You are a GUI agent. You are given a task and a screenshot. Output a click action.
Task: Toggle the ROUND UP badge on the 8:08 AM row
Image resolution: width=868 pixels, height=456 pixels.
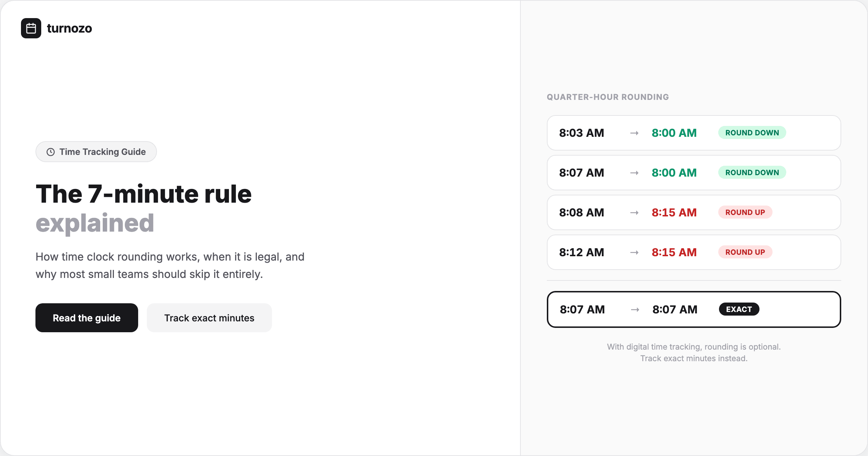(745, 212)
